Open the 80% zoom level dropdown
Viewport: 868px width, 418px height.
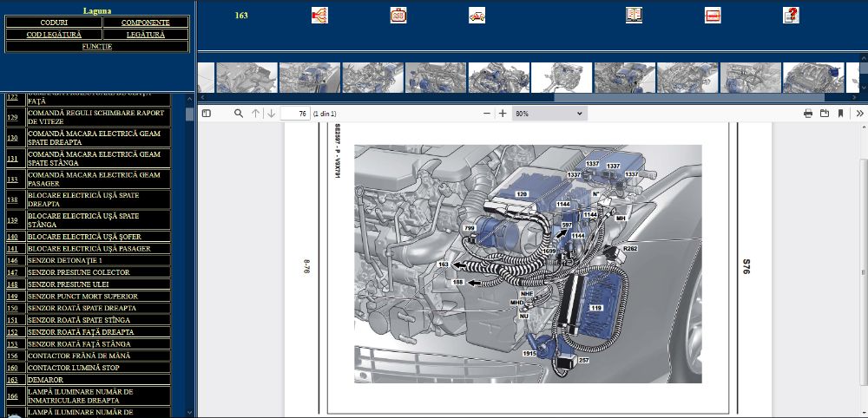549,114
